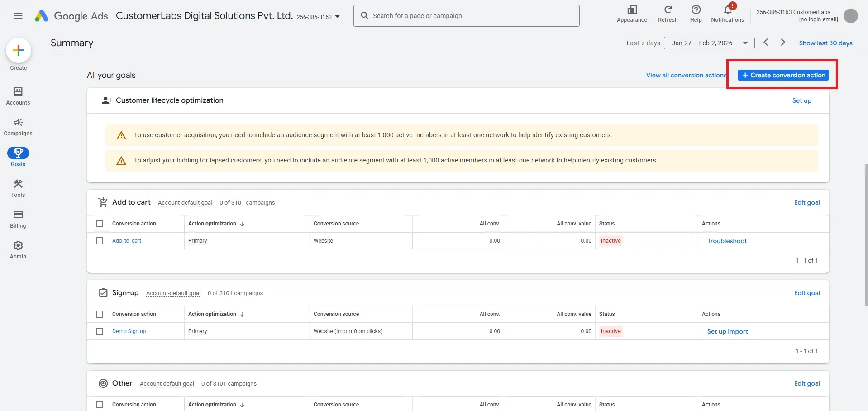Open the Demo Sign up conversion action
Image resolution: width=868 pixels, height=411 pixels.
(x=129, y=331)
